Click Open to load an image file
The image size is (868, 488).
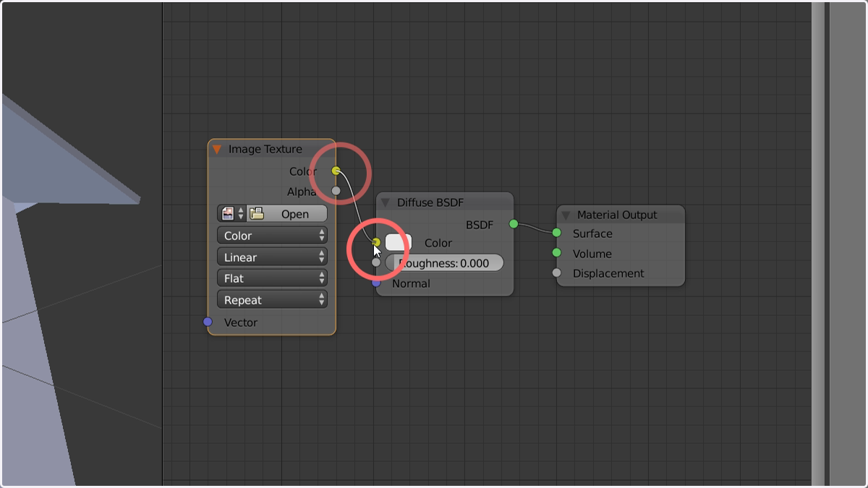[287, 214]
